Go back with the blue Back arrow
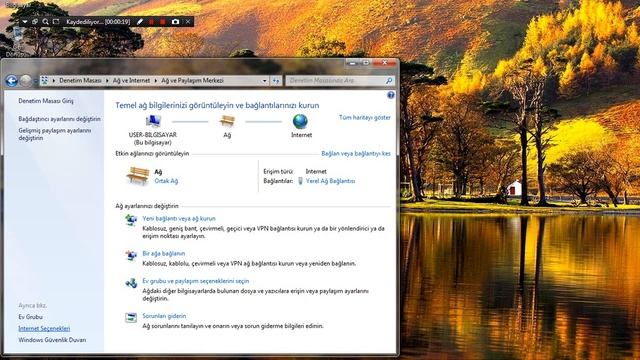The height and width of the screenshot is (360, 640). (11, 81)
